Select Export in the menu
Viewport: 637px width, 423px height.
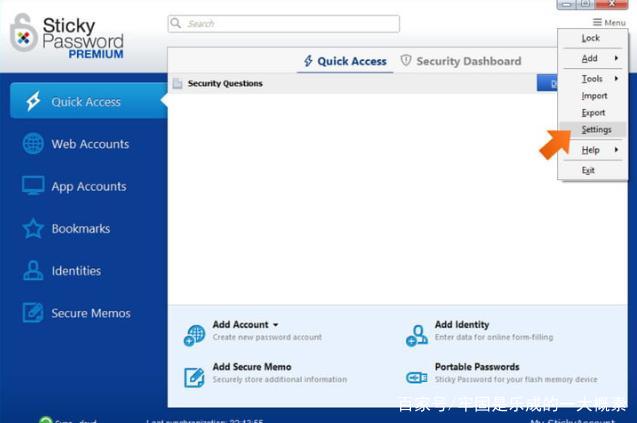tap(592, 113)
